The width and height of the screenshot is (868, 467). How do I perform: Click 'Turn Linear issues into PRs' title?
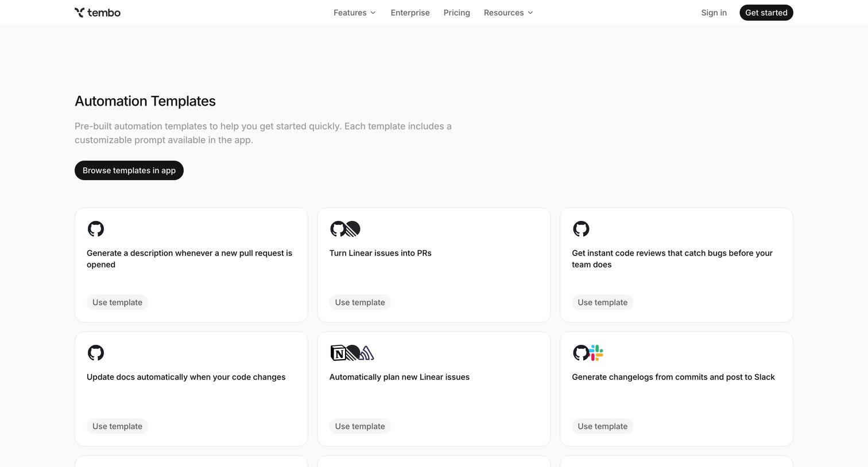coord(381,253)
